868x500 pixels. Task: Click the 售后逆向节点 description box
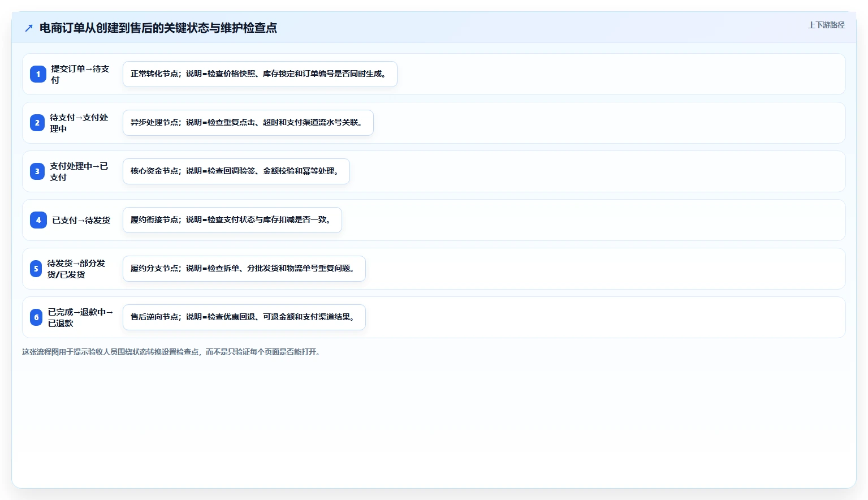tap(244, 317)
